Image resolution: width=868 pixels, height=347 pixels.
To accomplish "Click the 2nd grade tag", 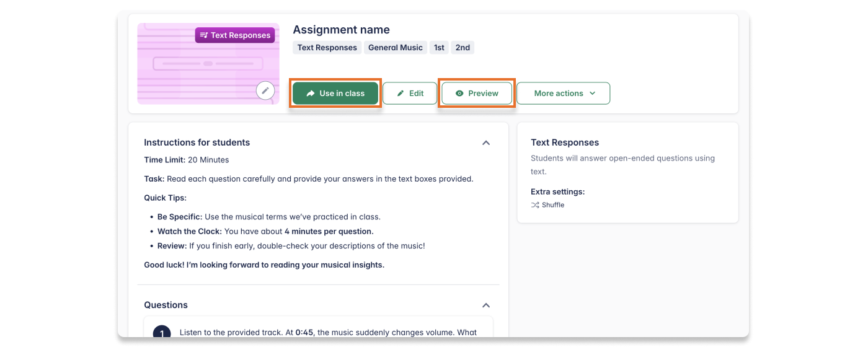I will [x=463, y=48].
